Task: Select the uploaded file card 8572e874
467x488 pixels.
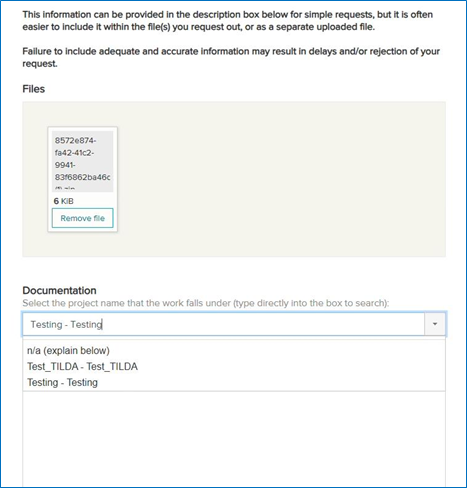Action: 83,179
